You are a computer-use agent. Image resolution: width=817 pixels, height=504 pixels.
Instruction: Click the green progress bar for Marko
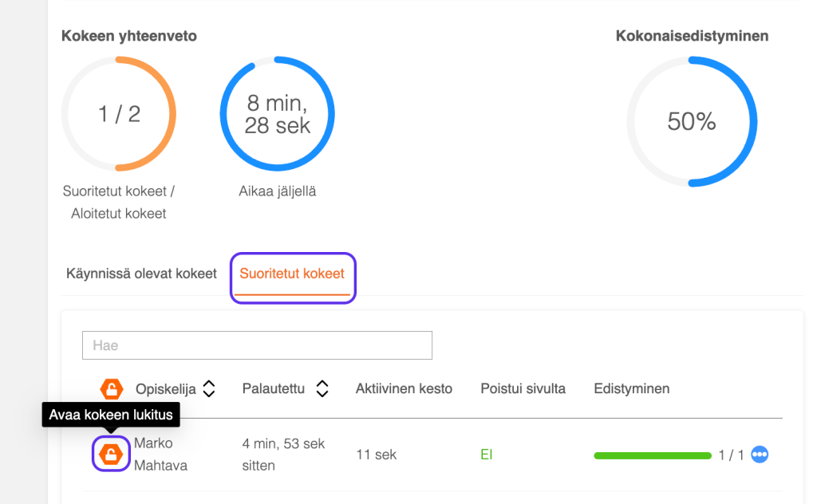pos(653,455)
